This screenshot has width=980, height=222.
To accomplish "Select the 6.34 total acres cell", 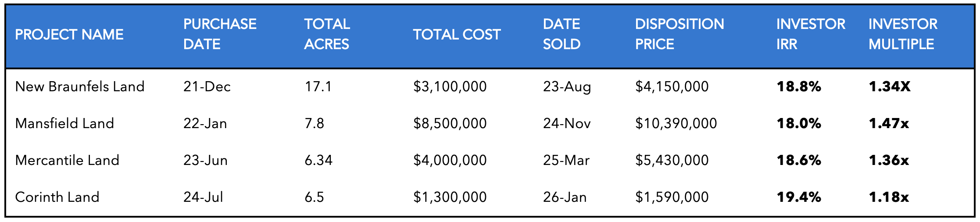I will click(318, 160).
